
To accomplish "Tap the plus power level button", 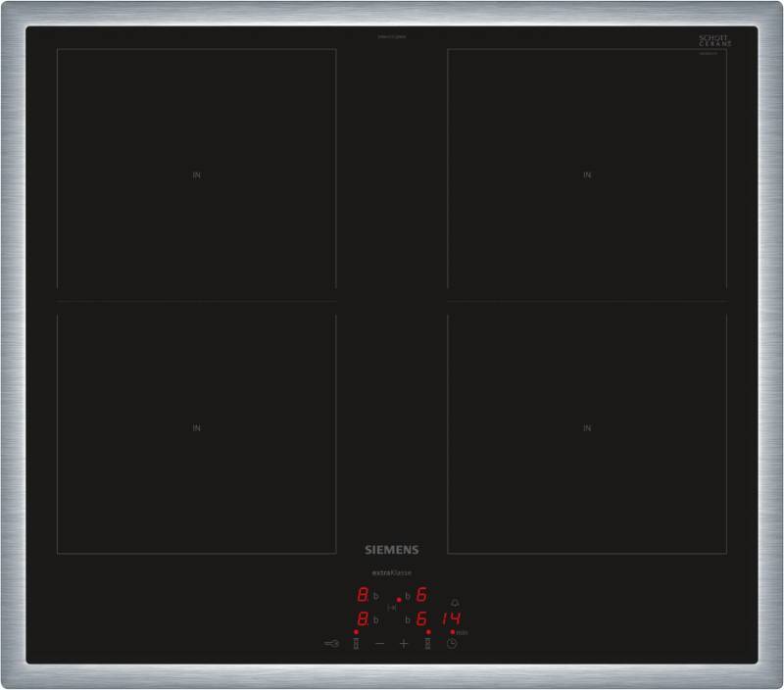I will [x=404, y=644].
